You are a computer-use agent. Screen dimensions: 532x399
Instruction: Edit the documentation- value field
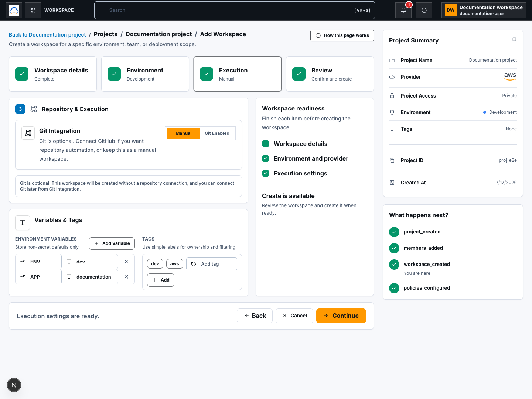tap(90, 277)
